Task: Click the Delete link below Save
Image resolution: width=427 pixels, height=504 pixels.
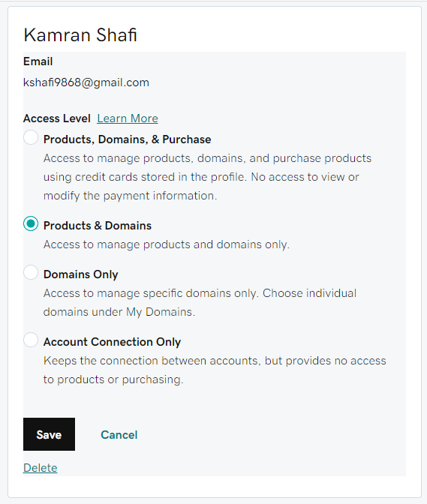Action: pos(41,468)
